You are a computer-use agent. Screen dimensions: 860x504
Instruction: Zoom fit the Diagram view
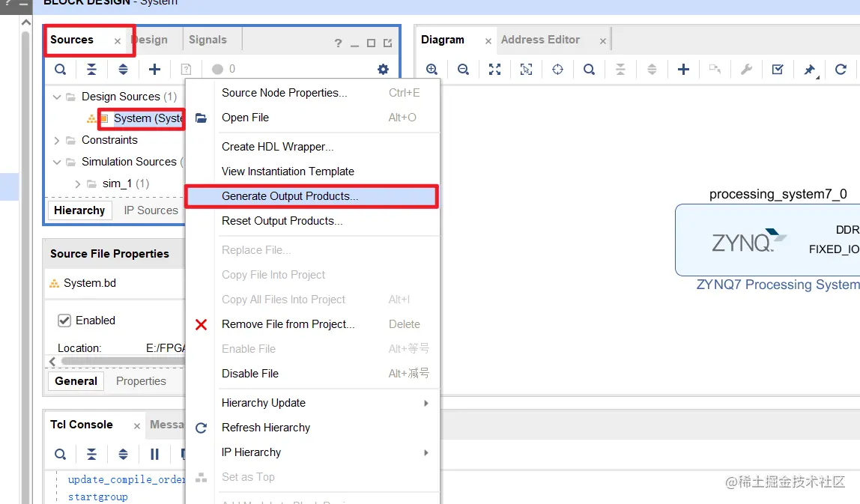coord(494,69)
